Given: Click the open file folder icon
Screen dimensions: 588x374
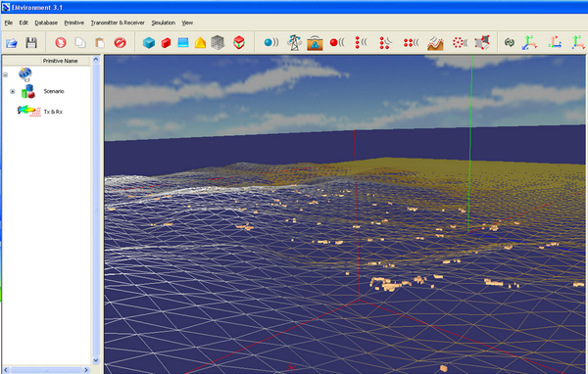Looking at the screenshot, I should click(x=12, y=43).
